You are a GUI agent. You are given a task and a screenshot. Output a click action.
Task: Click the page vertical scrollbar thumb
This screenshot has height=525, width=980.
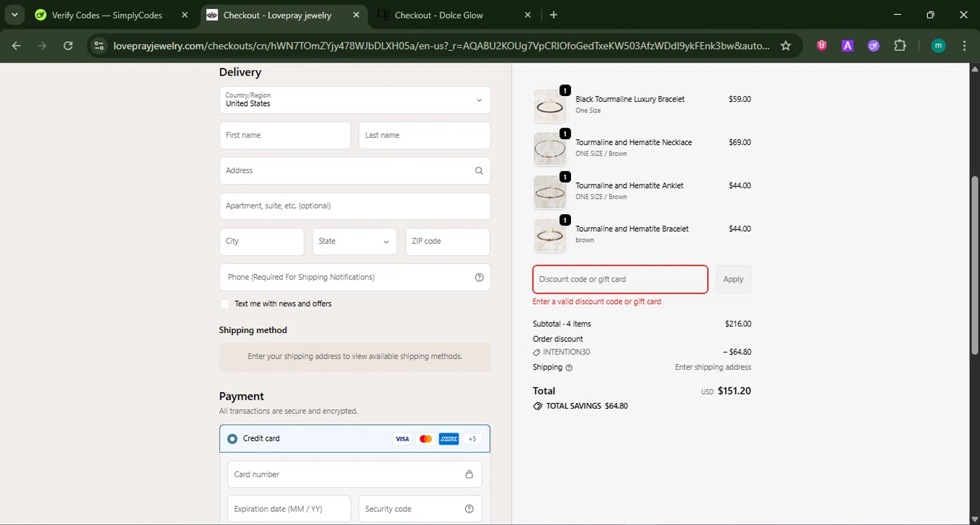[x=975, y=265]
